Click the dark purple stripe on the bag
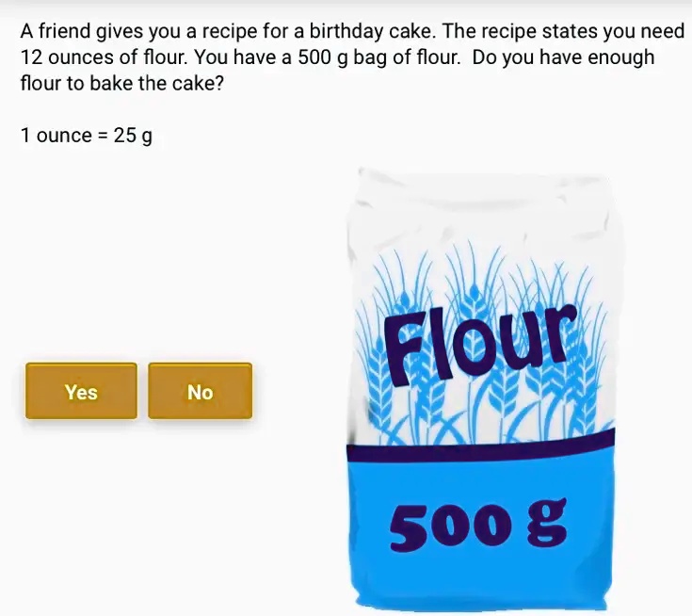Viewport: 692px width, 616px height. pyautogui.click(x=480, y=446)
